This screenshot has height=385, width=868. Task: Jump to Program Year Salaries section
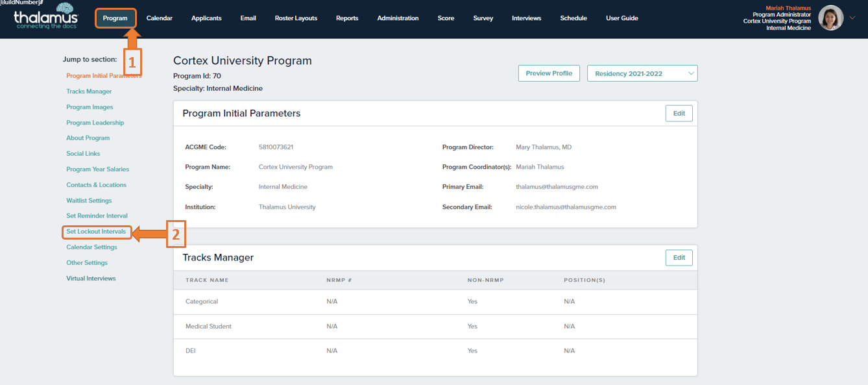pos(97,169)
